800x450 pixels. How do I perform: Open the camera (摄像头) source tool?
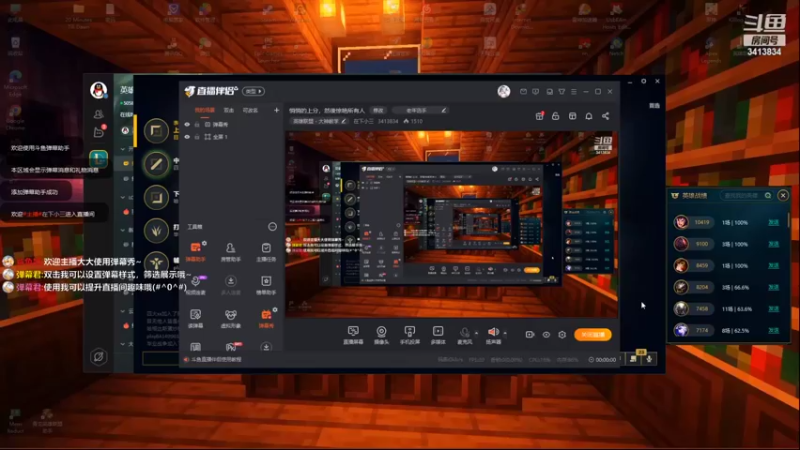[x=381, y=335]
